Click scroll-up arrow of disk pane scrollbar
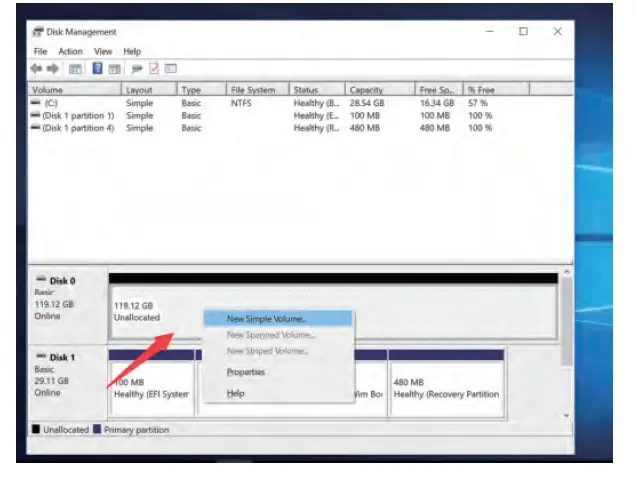635x477 pixels. 567,272
